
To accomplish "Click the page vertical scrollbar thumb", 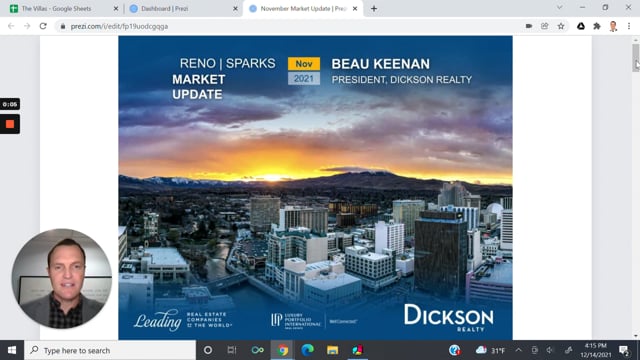I will (x=636, y=57).
